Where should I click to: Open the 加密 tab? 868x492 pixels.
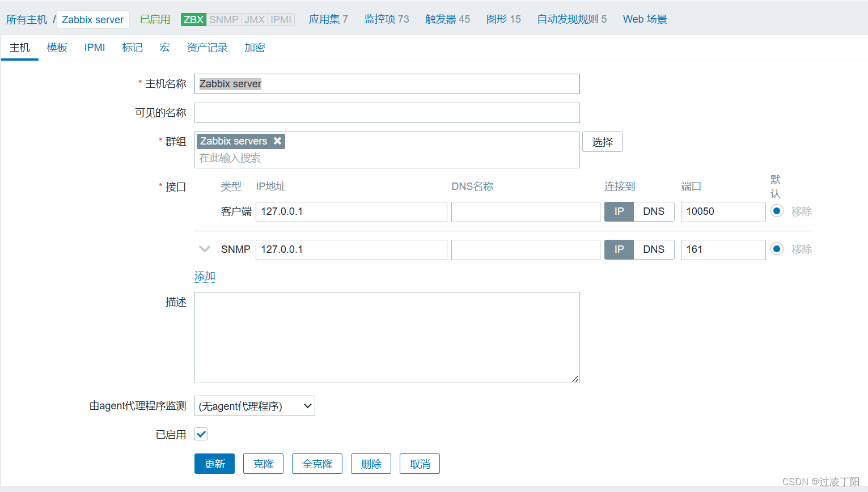coord(255,48)
